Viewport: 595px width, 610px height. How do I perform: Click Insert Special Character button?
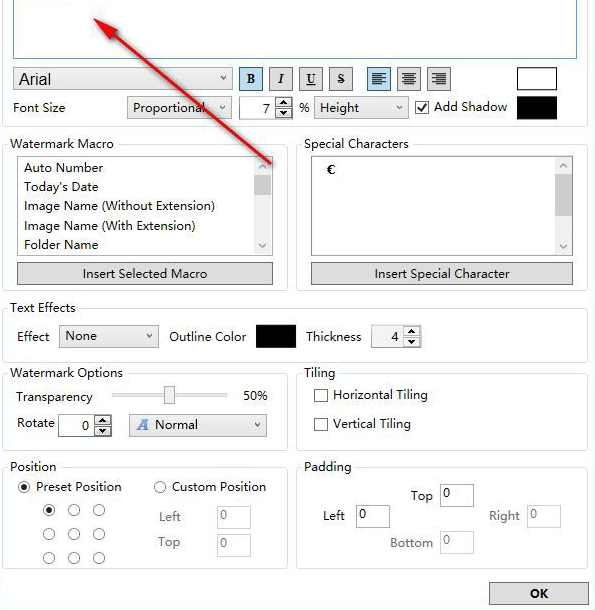point(442,273)
